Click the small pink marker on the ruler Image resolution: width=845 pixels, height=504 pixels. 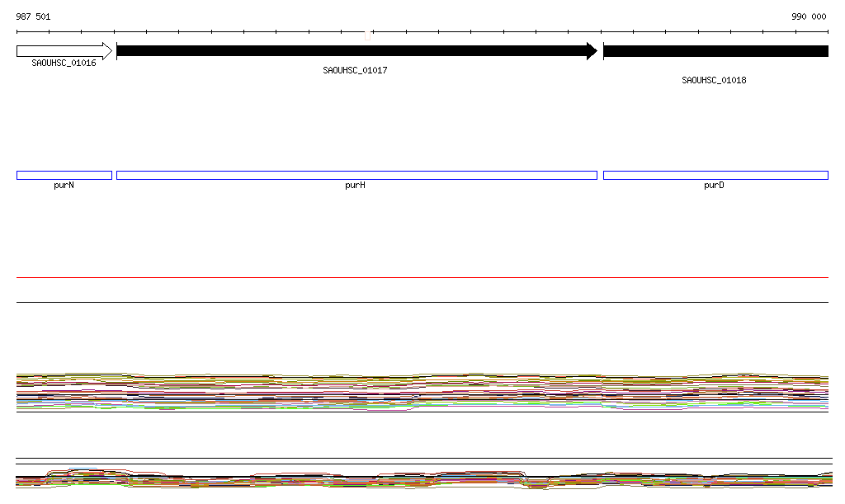coord(367,36)
